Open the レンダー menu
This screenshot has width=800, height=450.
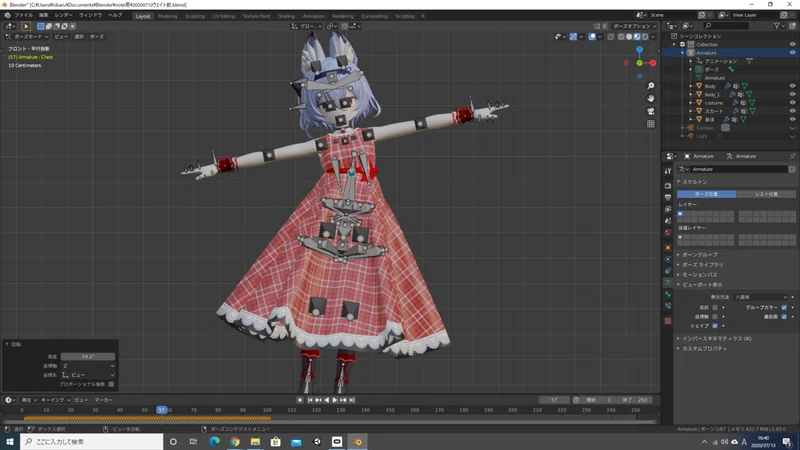click(63, 15)
